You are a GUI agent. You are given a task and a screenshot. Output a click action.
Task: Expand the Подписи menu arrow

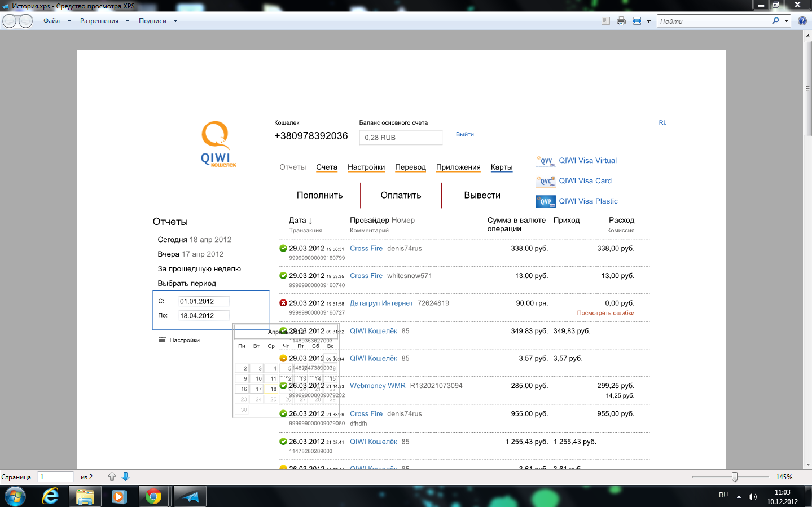pyautogui.click(x=175, y=21)
